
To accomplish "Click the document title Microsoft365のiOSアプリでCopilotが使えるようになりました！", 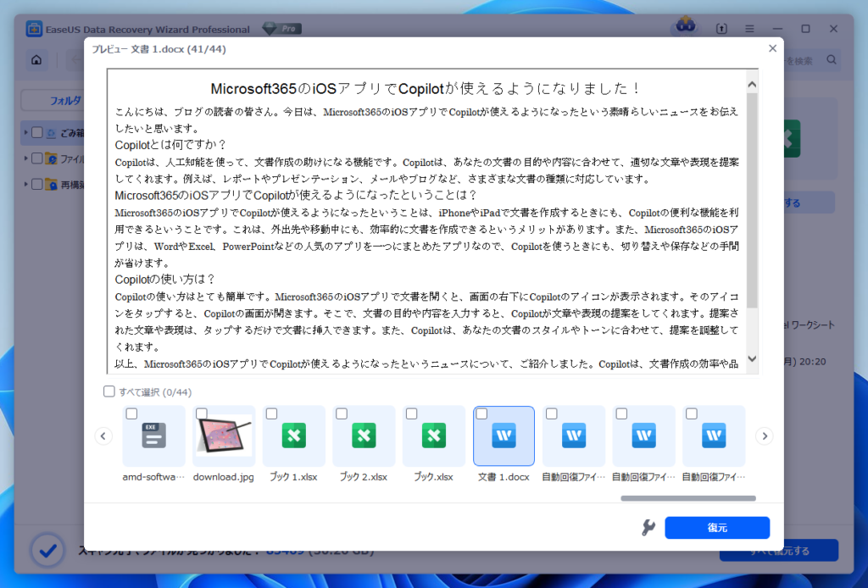I will click(426, 88).
